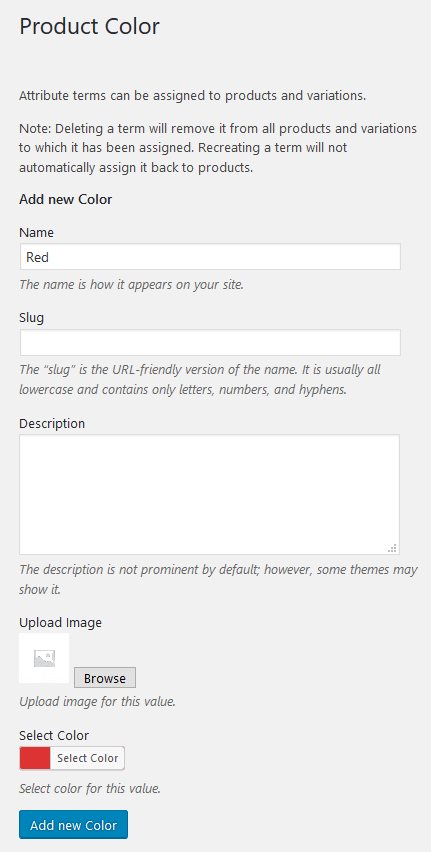Screen dimensions: 431x852
Task: Click the Description textarea resize grip
Action: (392, 548)
